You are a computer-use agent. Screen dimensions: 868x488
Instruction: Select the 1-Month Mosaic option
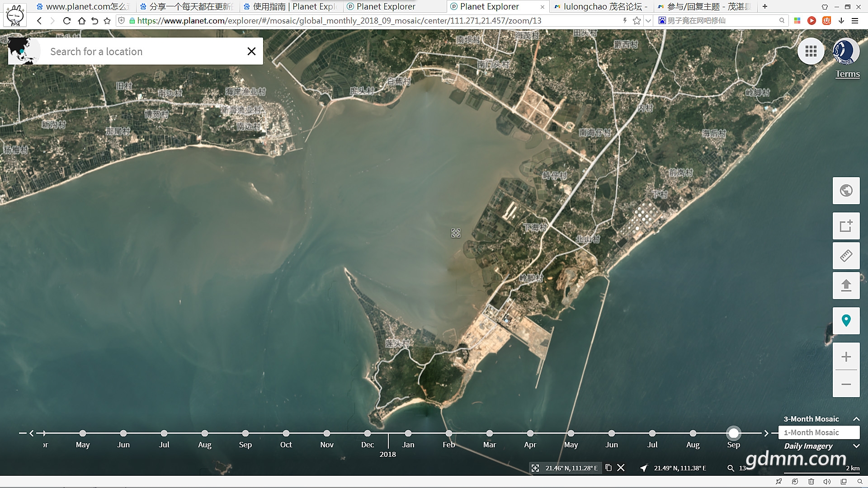click(x=818, y=432)
